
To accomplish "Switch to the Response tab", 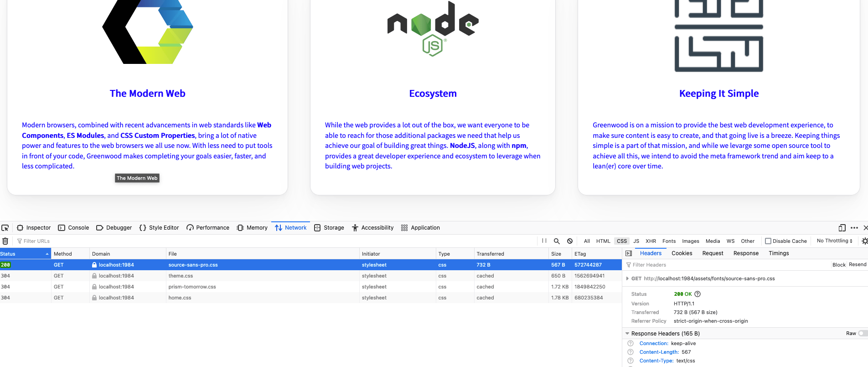I will (746, 253).
